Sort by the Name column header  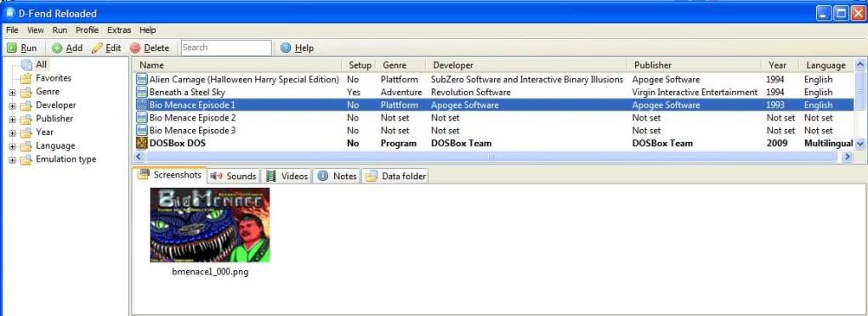click(x=238, y=65)
